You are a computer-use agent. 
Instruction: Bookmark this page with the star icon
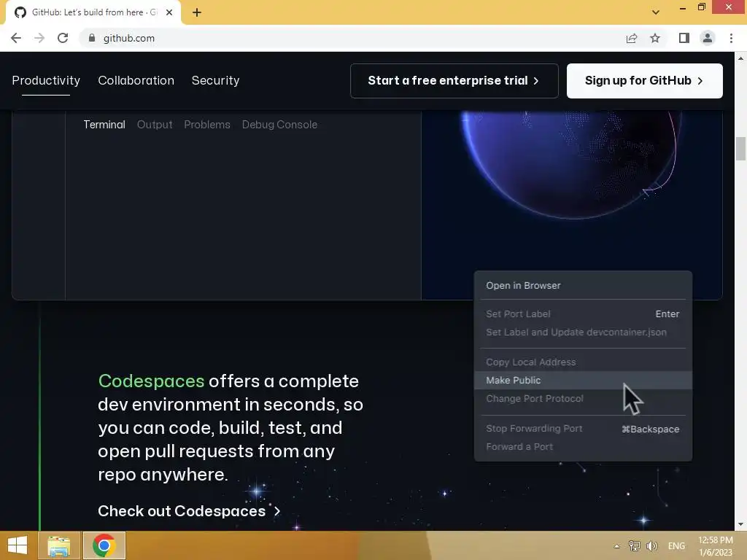[655, 38]
